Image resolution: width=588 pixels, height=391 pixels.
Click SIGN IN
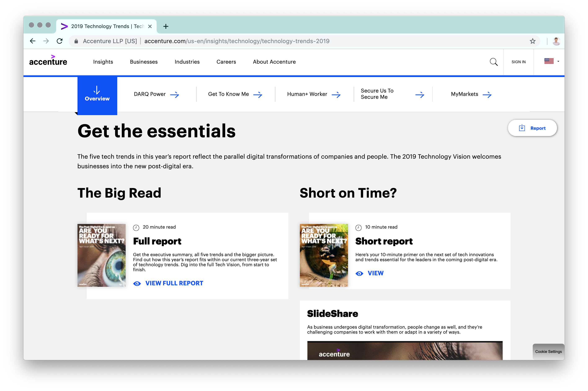(518, 62)
